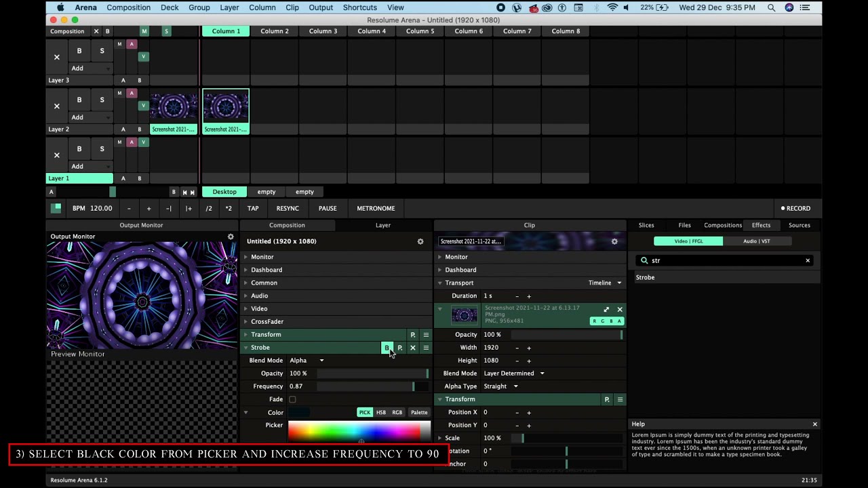868x488 pixels.
Task: Open Wi-Fi status menu icon
Action: coord(612,7)
